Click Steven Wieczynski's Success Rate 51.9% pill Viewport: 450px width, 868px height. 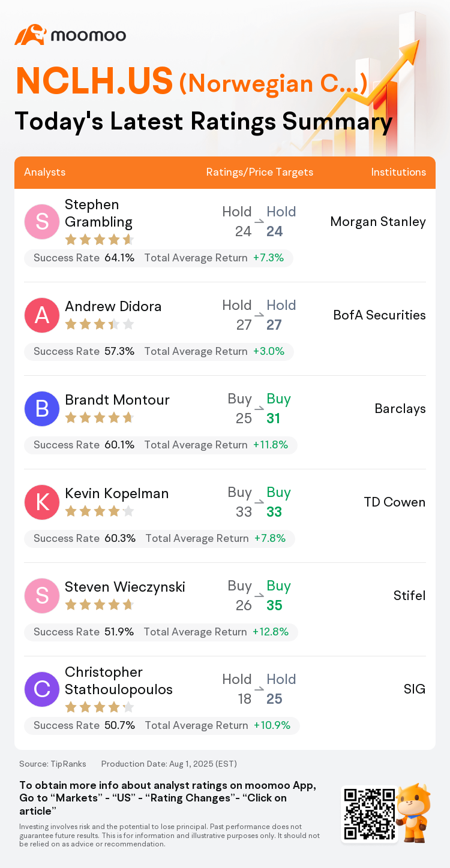[x=83, y=632]
